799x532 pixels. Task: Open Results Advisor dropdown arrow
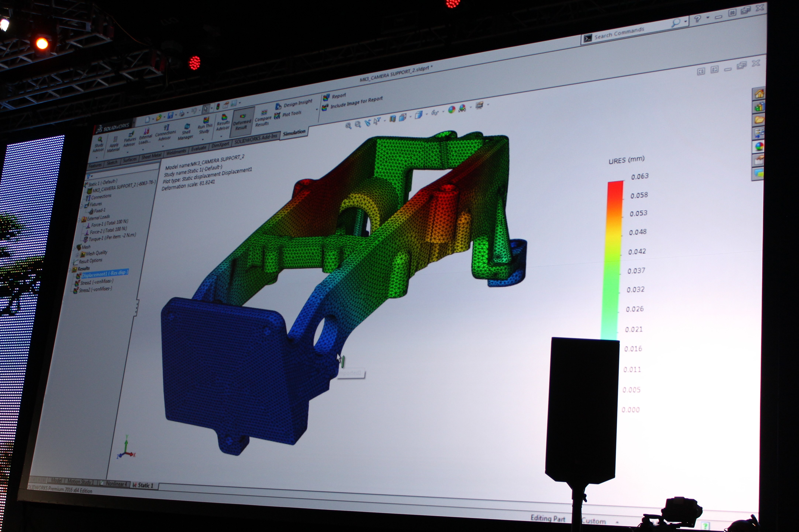tap(221, 136)
